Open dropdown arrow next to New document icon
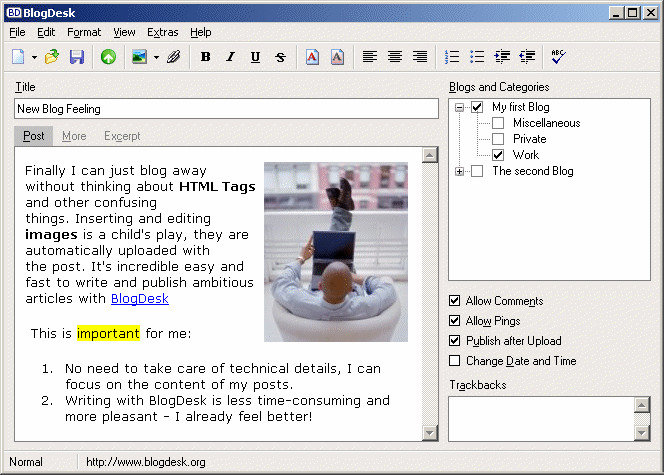The image size is (664, 475). click(x=34, y=57)
